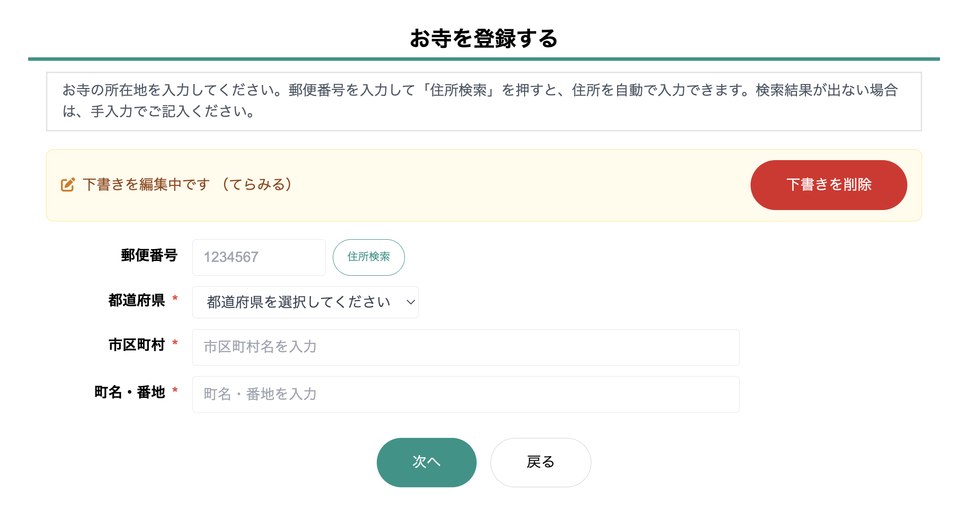Click the 市区町村 field label
Viewport: 980px width, 513px height.
click(x=136, y=345)
